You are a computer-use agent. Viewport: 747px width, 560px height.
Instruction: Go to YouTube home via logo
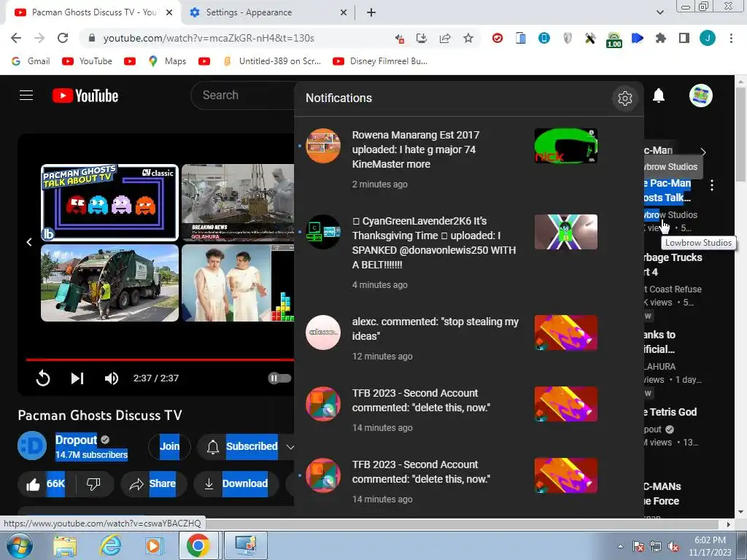pyautogui.click(x=85, y=96)
